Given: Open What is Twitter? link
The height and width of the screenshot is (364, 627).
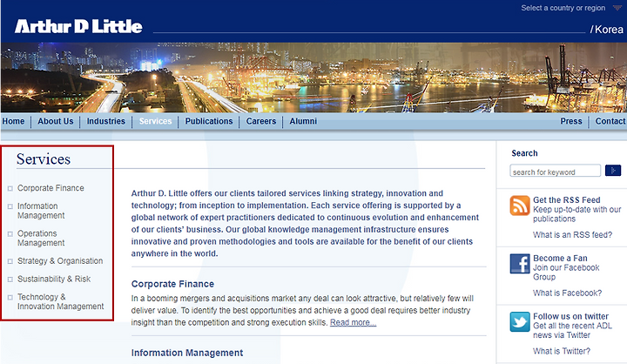Looking at the screenshot, I should [562, 351].
